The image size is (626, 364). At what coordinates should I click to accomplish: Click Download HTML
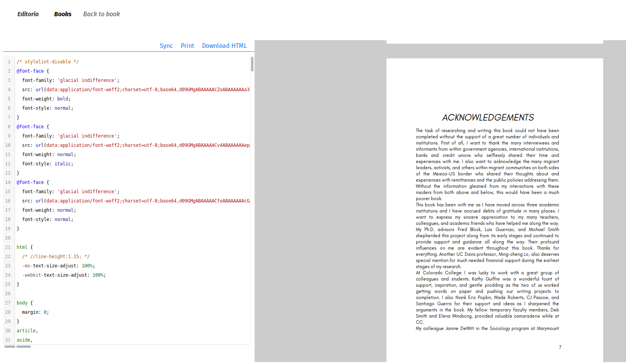tap(224, 46)
